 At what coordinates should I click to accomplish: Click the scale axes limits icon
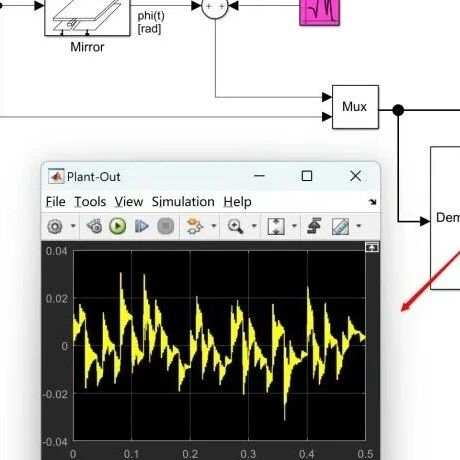[x=276, y=226]
